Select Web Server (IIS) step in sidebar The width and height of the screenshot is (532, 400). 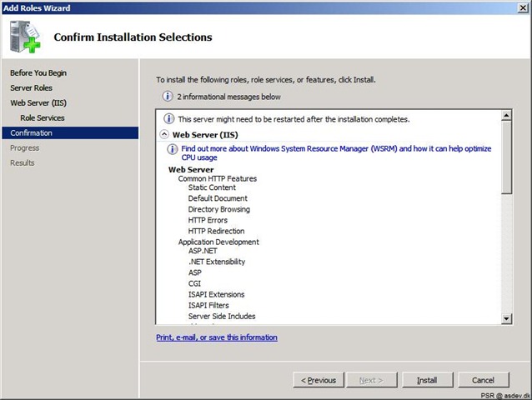pos(38,102)
